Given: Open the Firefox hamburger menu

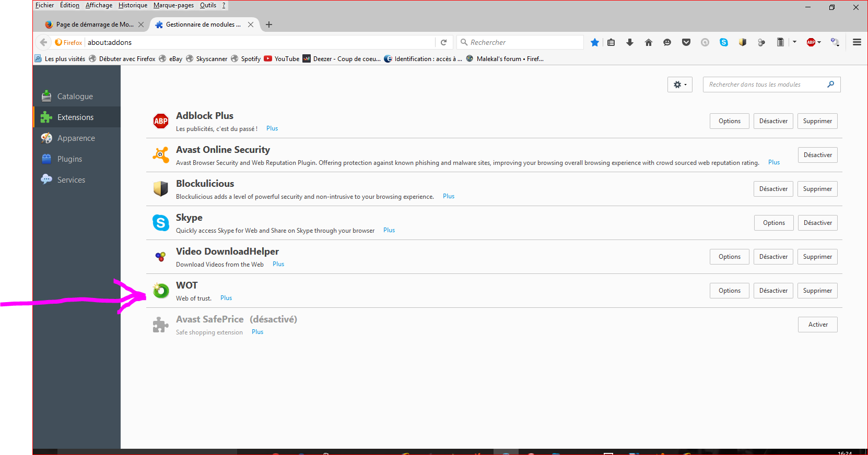Looking at the screenshot, I should click(x=857, y=42).
